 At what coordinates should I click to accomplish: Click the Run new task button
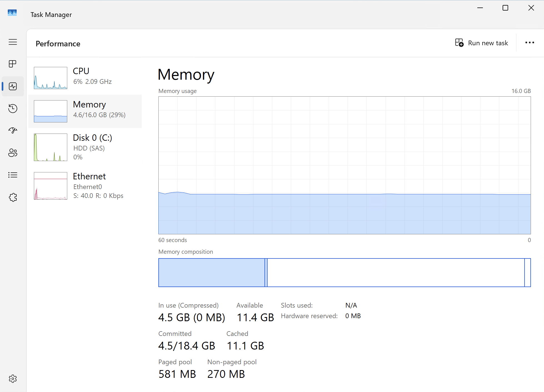pyautogui.click(x=482, y=43)
